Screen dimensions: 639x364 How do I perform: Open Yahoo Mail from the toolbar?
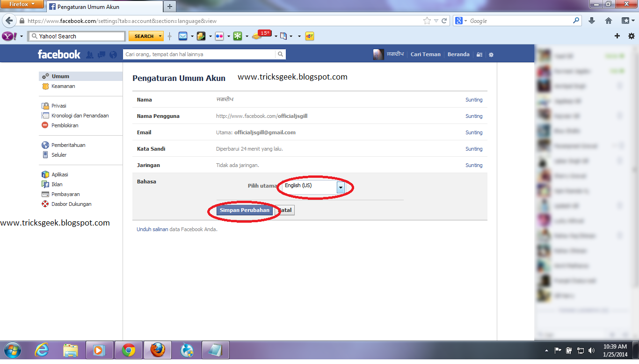pos(183,36)
